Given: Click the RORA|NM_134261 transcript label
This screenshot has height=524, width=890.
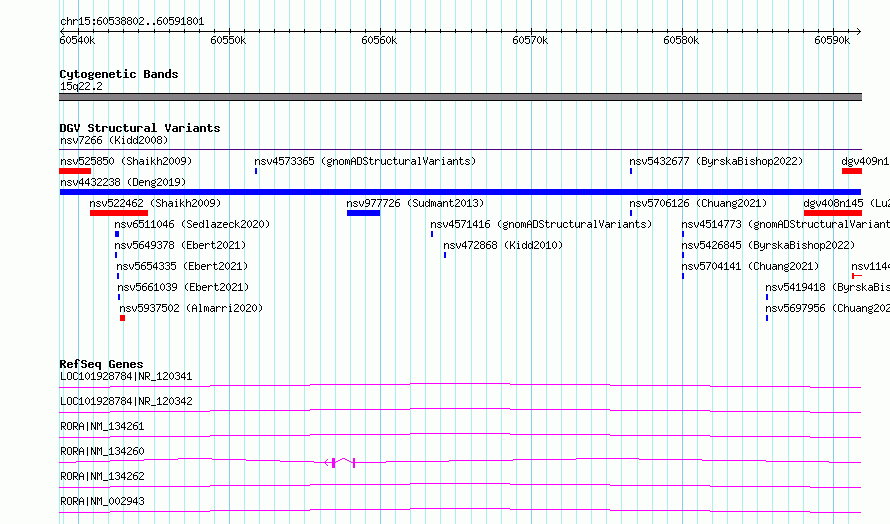Looking at the screenshot, I should (102, 426).
